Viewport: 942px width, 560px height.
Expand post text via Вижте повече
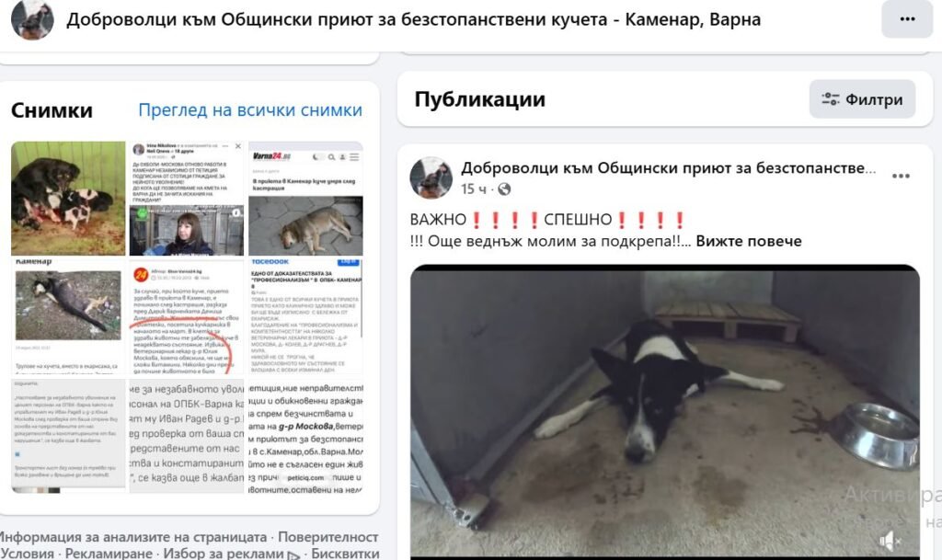click(x=749, y=241)
